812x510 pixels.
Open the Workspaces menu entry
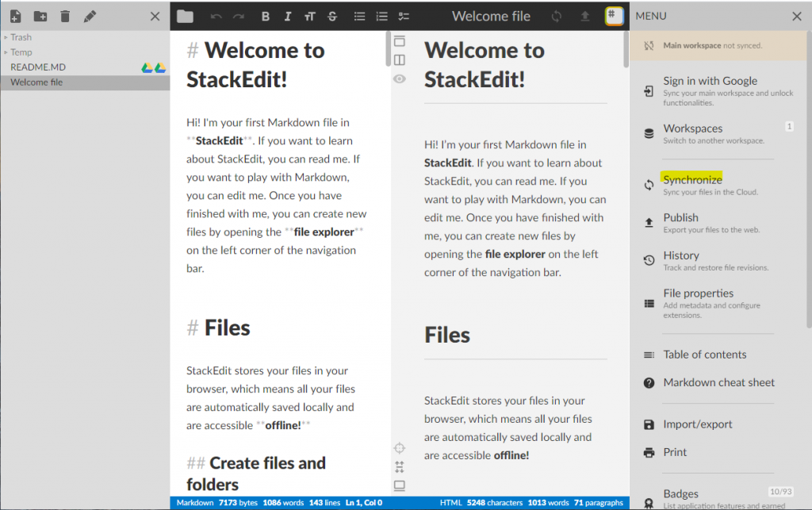[718, 133]
